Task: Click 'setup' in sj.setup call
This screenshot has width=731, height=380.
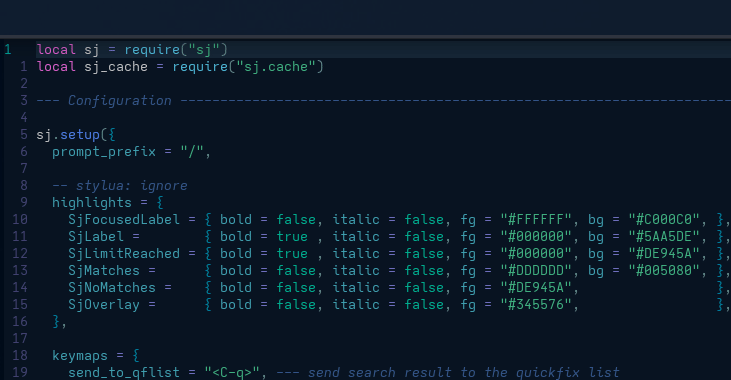Action: (x=80, y=135)
